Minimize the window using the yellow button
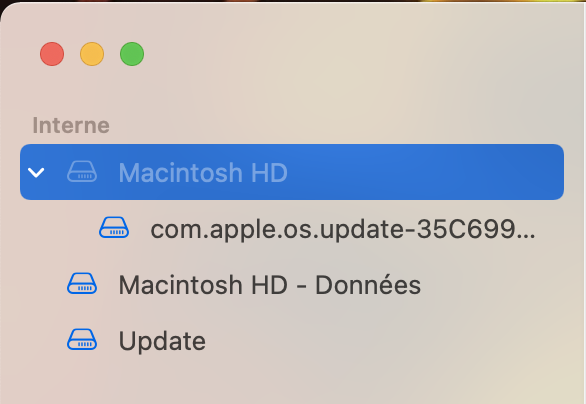 92,54
